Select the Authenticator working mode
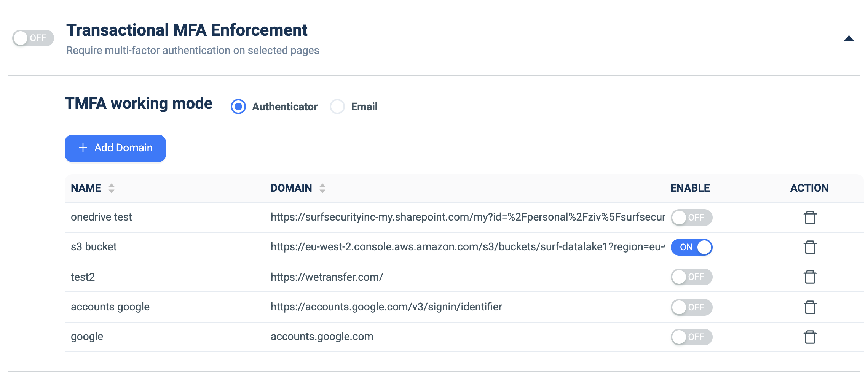 (238, 107)
